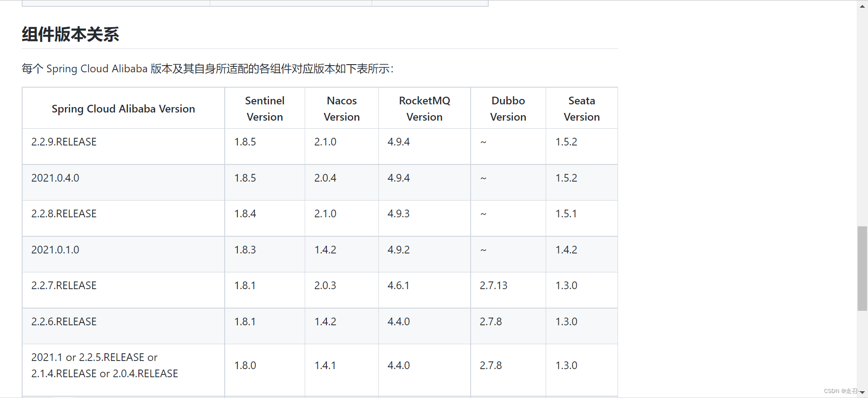Screen dimensions: 868x398
Task: Click Dubbo 2.7.8 in 2.2.6.RELEASE row
Action: tap(491, 322)
